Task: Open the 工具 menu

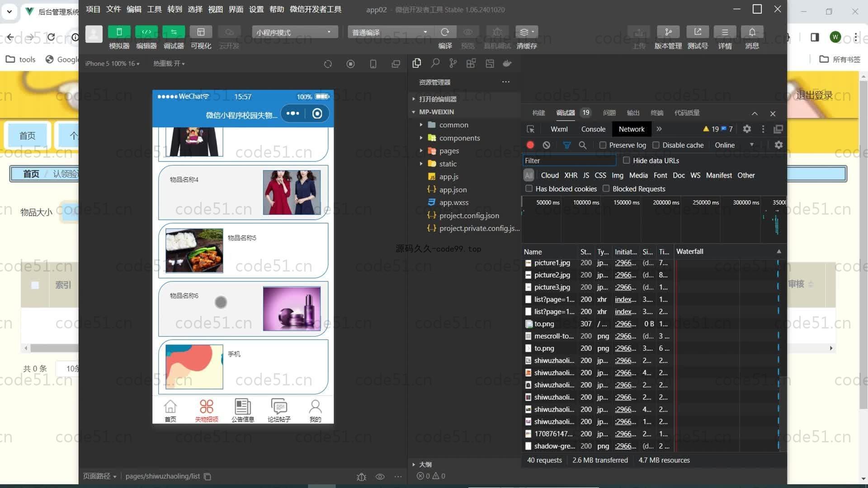Action: pyautogui.click(x=154, y=9)
